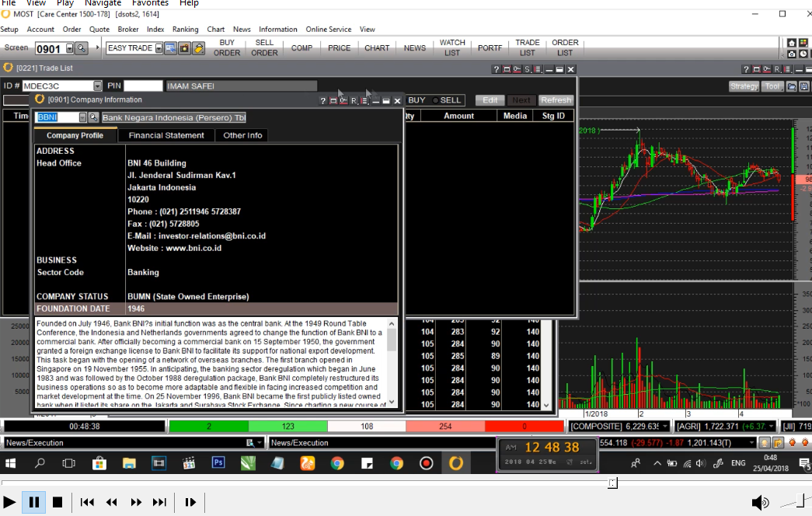
Task: Open the Strategy dropdown button in chart window
Action: coord(744,86)
